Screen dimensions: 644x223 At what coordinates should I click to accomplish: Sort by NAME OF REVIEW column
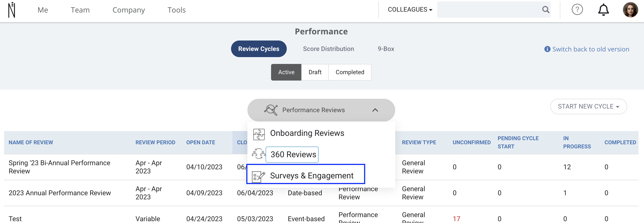pos(31,142)
